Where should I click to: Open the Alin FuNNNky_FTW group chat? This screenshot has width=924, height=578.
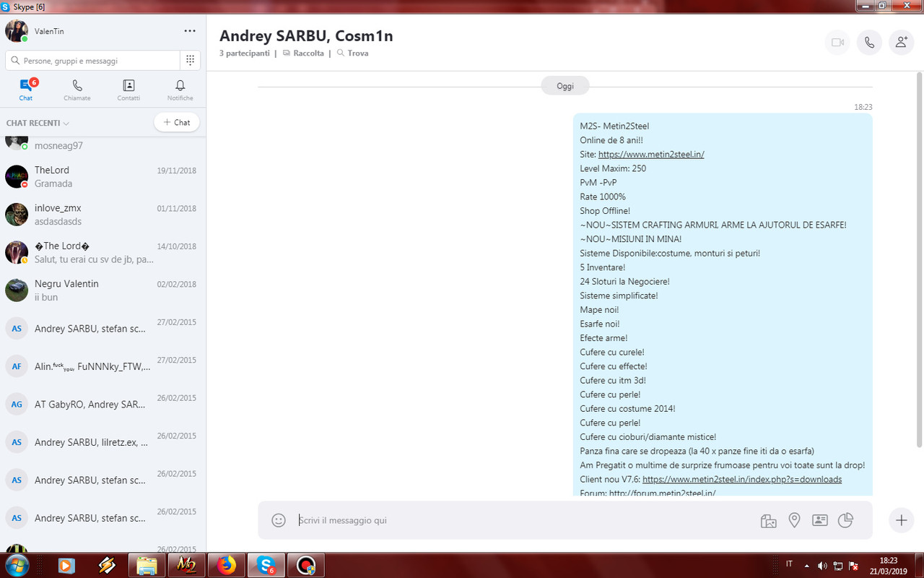click(x=103, y=366)
